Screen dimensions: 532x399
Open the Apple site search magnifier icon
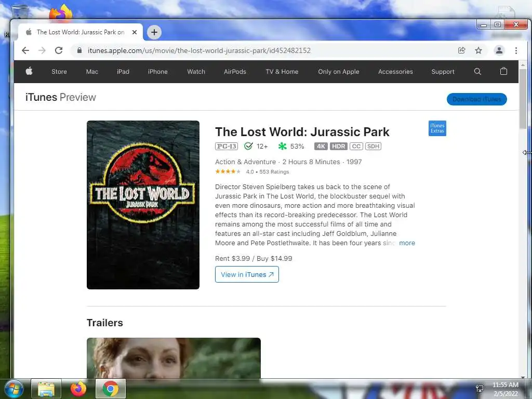pos(477,71)
